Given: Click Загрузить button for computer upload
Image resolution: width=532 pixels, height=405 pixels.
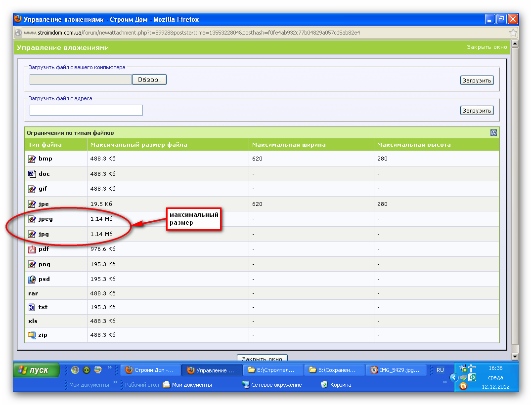Looking at the screenshot, I should (x=477, y=81).
